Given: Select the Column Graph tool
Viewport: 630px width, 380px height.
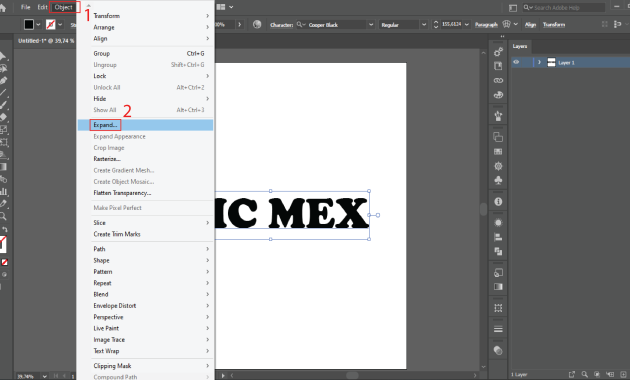Looking at the screenshot, I should [4, 192].
